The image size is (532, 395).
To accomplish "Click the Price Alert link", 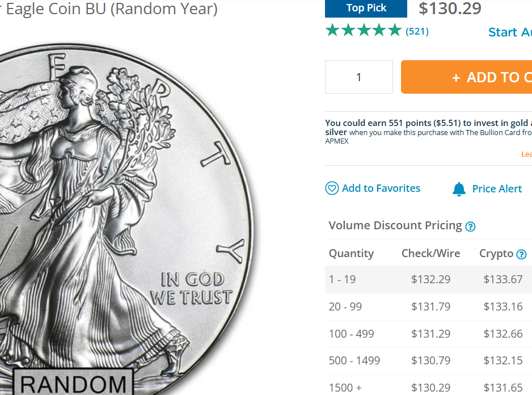I will point(497,189).
